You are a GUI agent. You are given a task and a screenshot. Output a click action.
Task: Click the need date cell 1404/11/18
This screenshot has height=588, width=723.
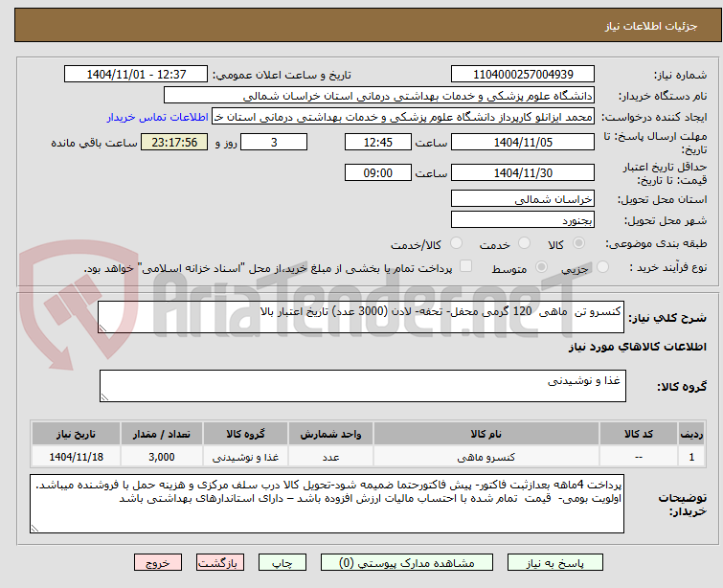(x=76, y=457)
